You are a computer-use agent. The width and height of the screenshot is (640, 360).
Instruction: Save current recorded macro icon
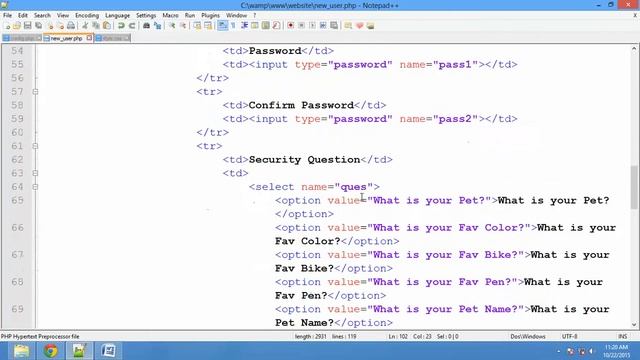pyautogui.click(x=334, y=26)
